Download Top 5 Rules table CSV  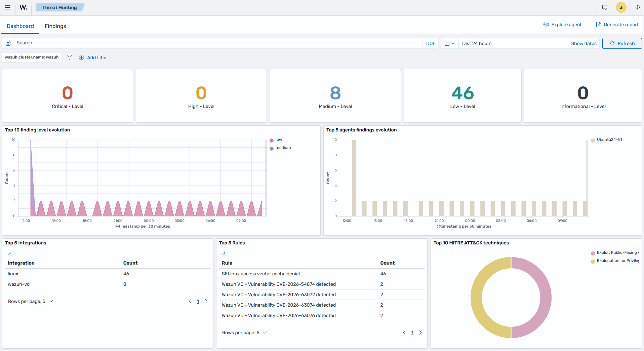pyautogui.click(x=224, y=253)
